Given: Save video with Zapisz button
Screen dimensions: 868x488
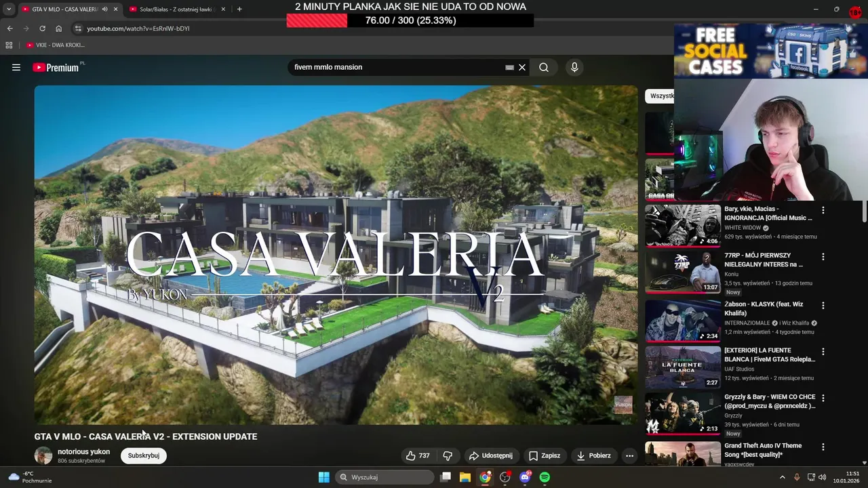Looking at the screenshot, I should tap(545, 455).
